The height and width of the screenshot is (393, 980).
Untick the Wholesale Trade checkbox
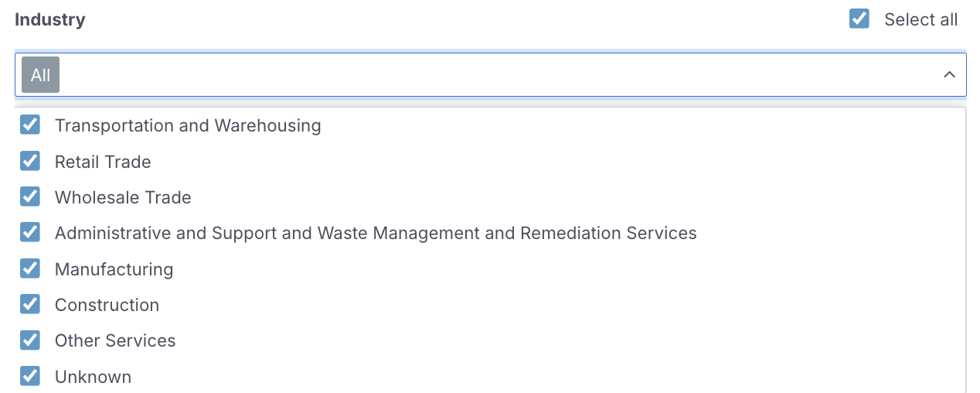pyautogui.click(x=30, y=197)
